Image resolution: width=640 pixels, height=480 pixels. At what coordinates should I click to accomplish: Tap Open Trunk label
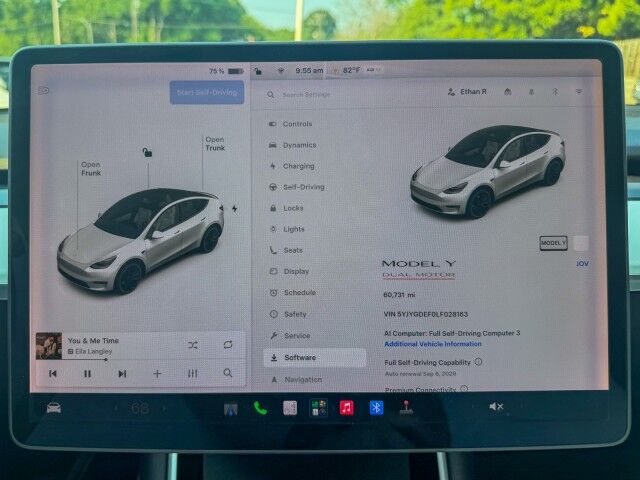tap(215, 144)
